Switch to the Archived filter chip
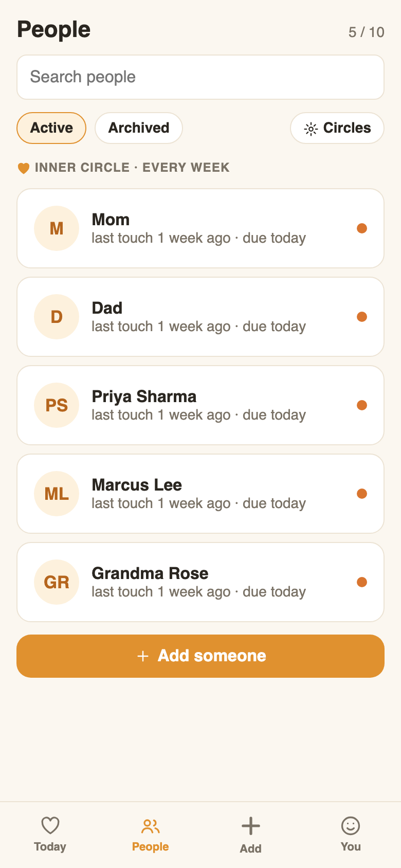The image size is (401, 868). pyautogui.click(x=139, y=128)
